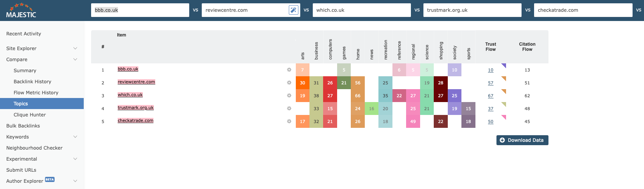Expand the Experimental menu chevron
The height and width of the screenshot is (189, 644).
[75, 159]
